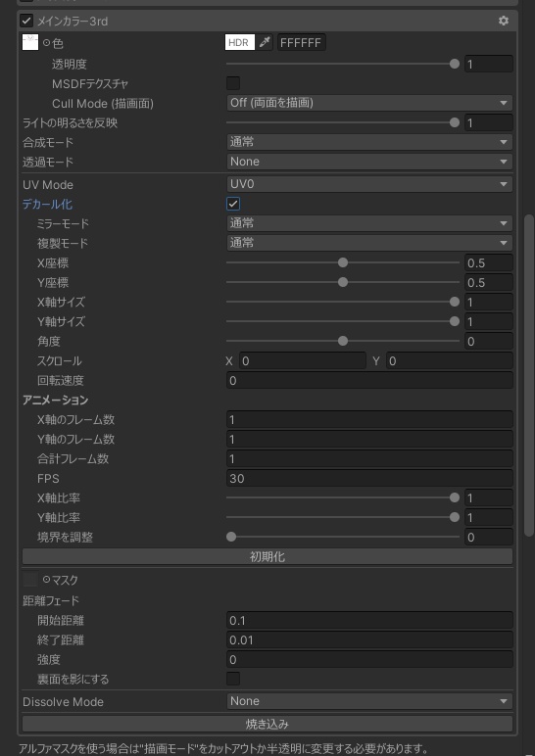Click the 終了距離 input field
The height and width of the screenshot is (756, 535).
tap(369, 639)
